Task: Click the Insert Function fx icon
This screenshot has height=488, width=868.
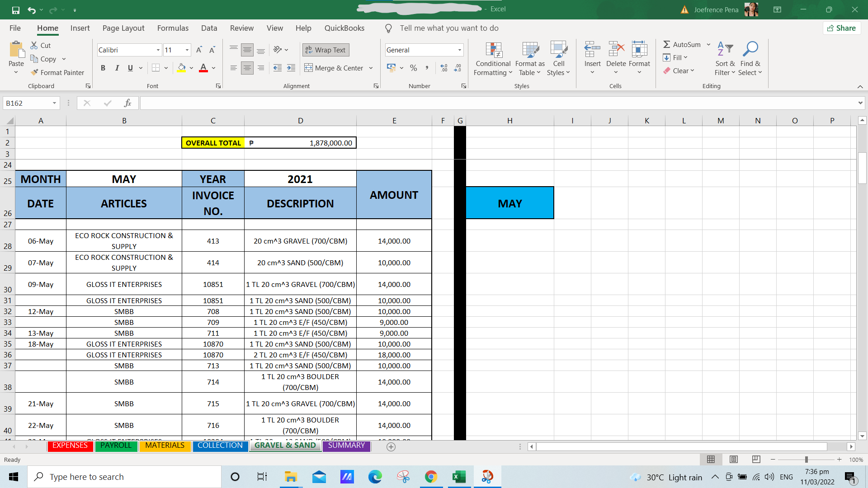Action: tap(127, 103)
